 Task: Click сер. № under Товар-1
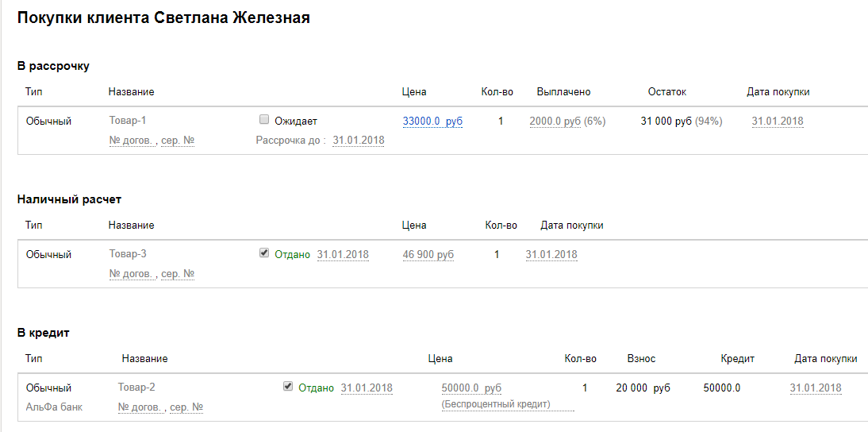point(178,141)
